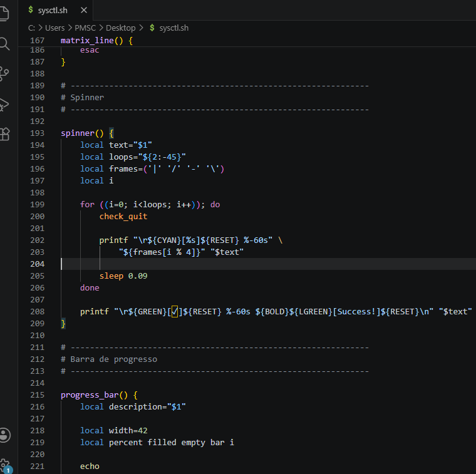Click the Desktop breadcrumb

[120, 28]
